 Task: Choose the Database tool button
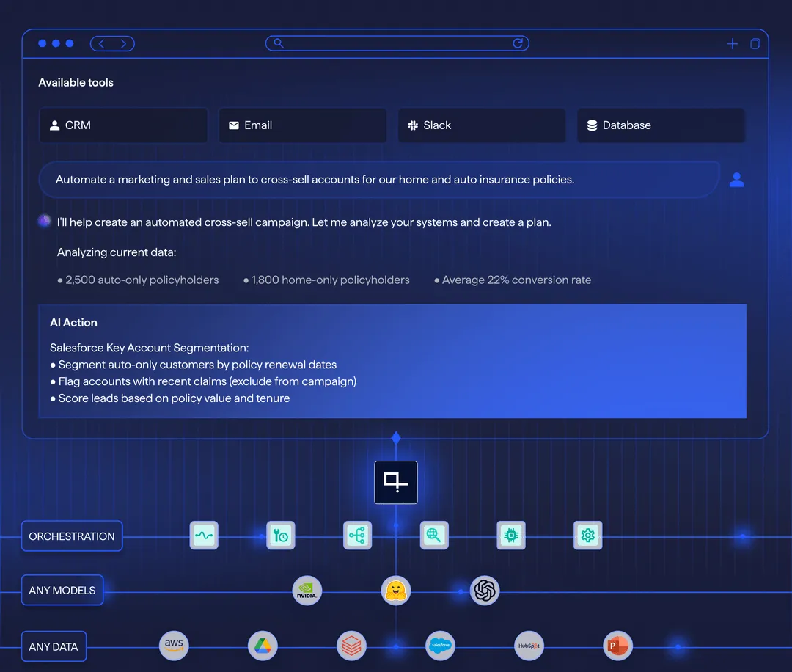coord(661,125)
